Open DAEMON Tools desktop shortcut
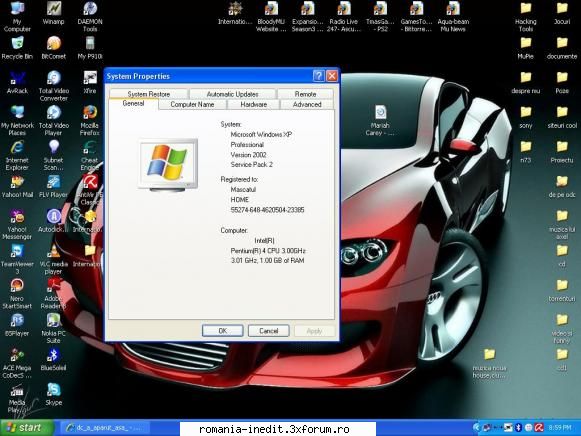581x436 pixels. click(90, 16)
